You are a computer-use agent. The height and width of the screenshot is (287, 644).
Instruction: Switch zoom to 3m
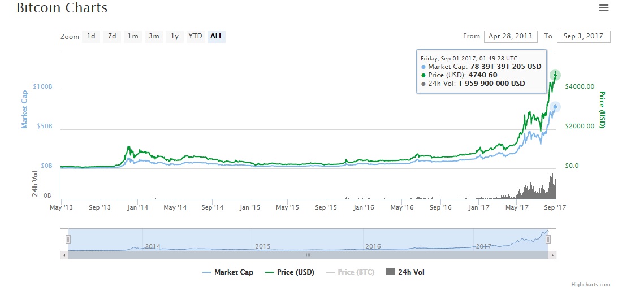[x=154, y=36]
